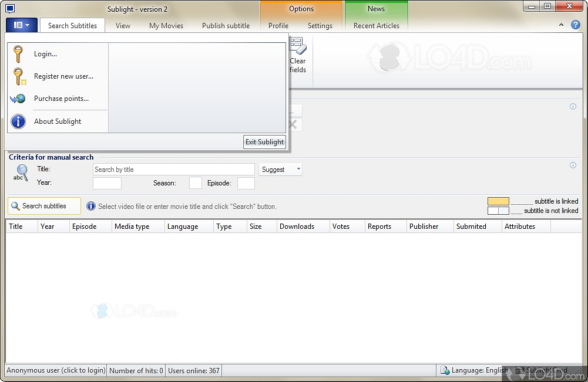588x382 pixels.
Task: Click the Exit Sublight button
Action: (264, 141)
